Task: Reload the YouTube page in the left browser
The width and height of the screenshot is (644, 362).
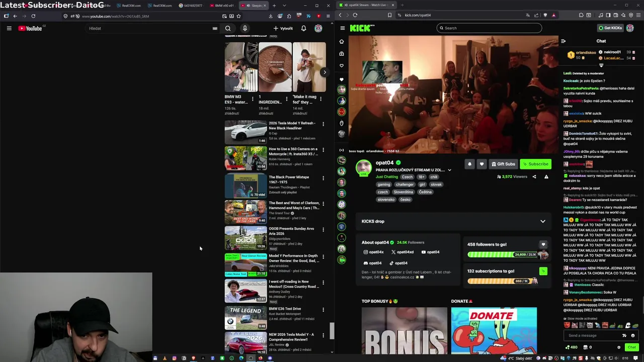Action: point(33,16)
